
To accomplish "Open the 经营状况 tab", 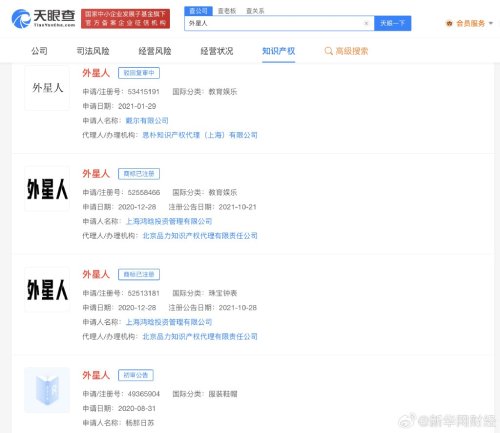I will [217, 51].
